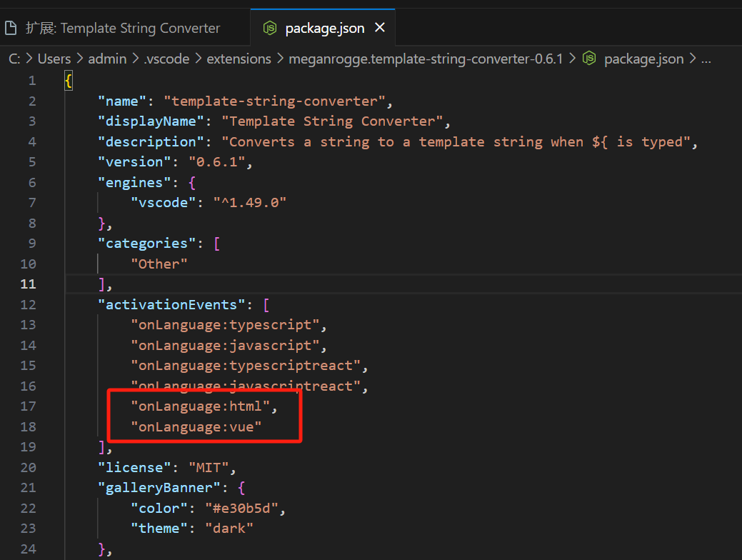The width and height of the screenshot is (742, 560).
Task: Click the MIT license value
Action: click(209, 467)
